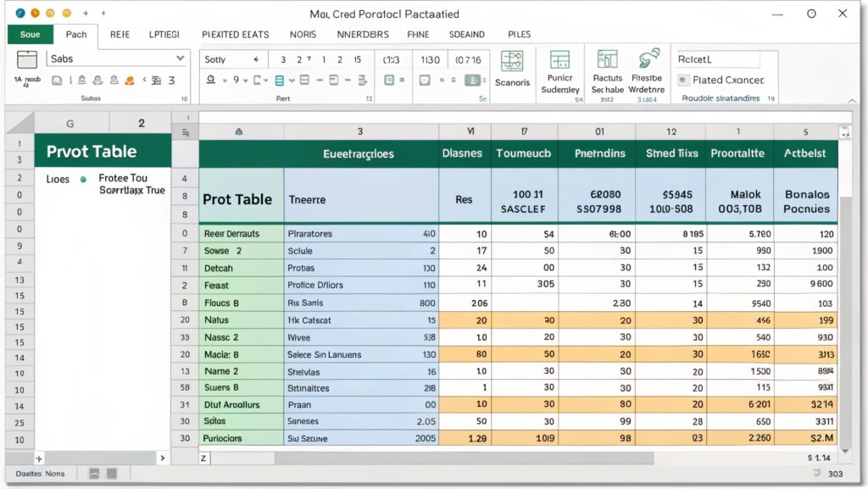Open the FHNE tab
This screenshot has height=489, width=868.
pos(418,34)
